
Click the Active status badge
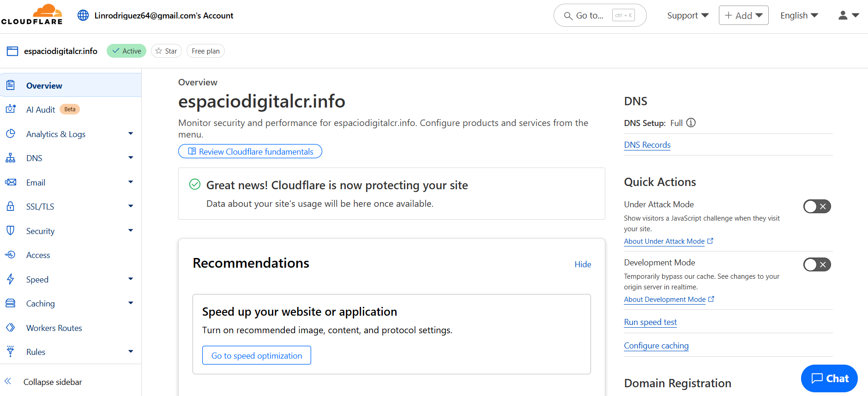(x=127, y=51)
